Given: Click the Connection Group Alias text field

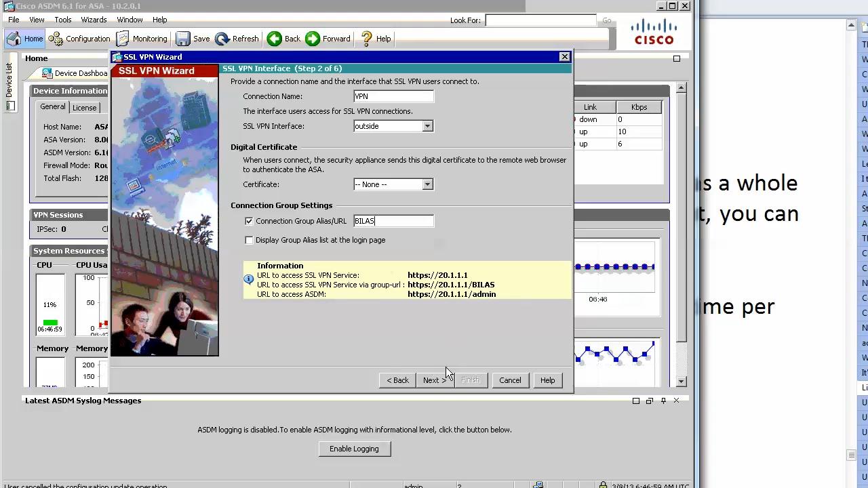Looking at the screenshot, I should (x=393, y=221).
